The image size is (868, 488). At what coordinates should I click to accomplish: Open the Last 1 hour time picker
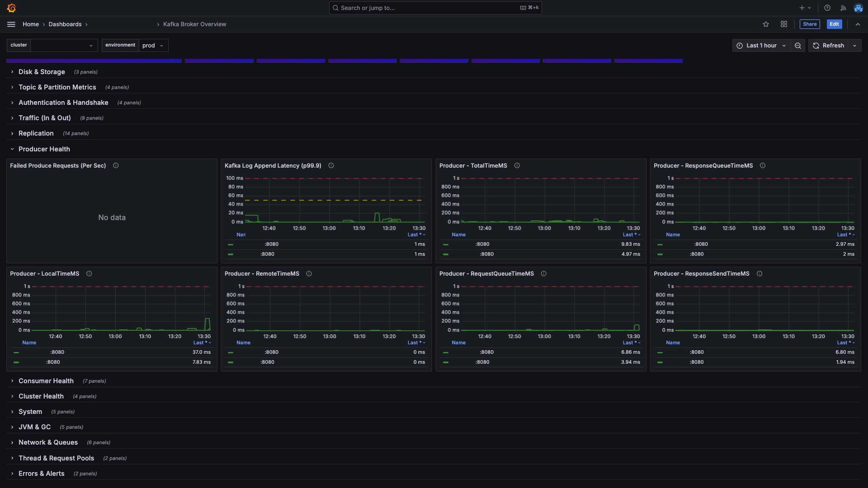(x=761, y=46)
